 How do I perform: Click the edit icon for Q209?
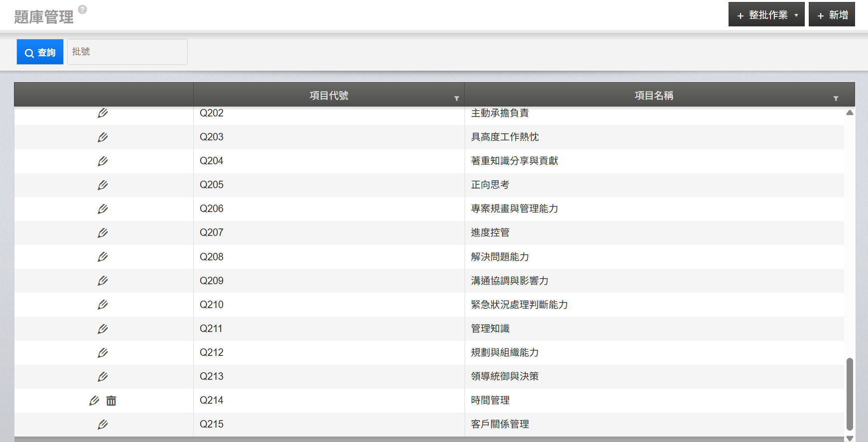click(103, 281)
